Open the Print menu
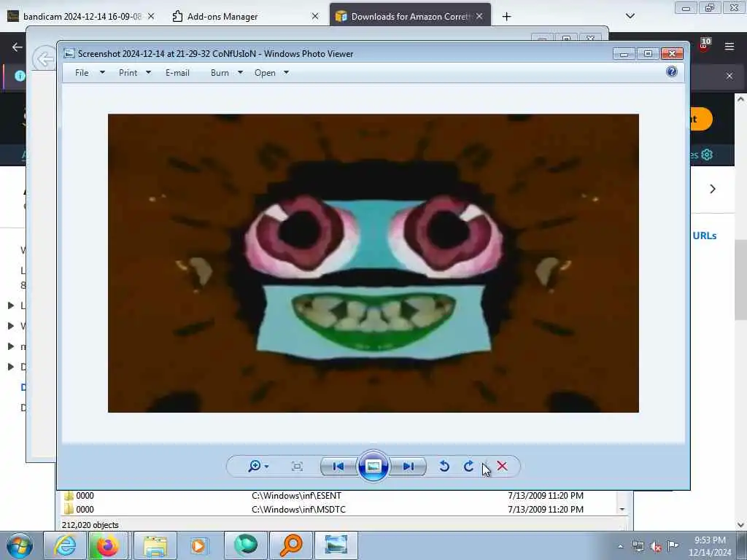 (128, 73)
